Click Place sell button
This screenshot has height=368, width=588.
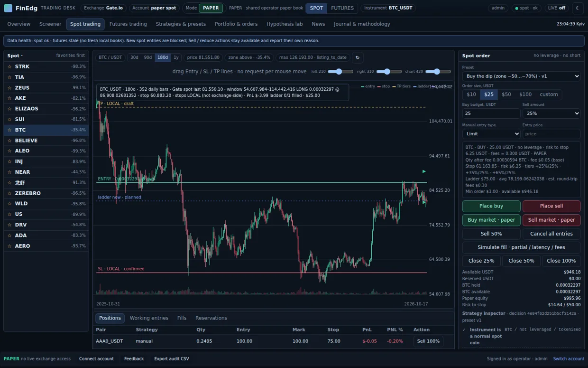pyautogui.click(x=551, y=206)
